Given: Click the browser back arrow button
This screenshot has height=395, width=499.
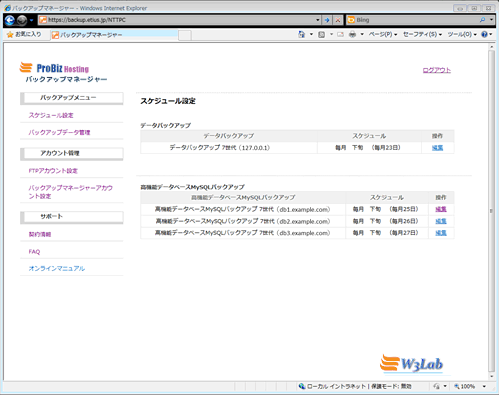Looking at the screenshot, I should (10, 20).
